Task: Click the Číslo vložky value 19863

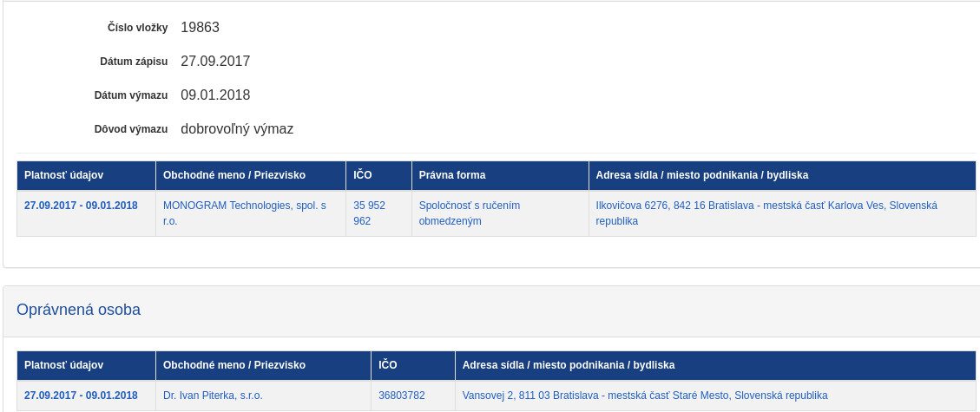Action: 200,28
